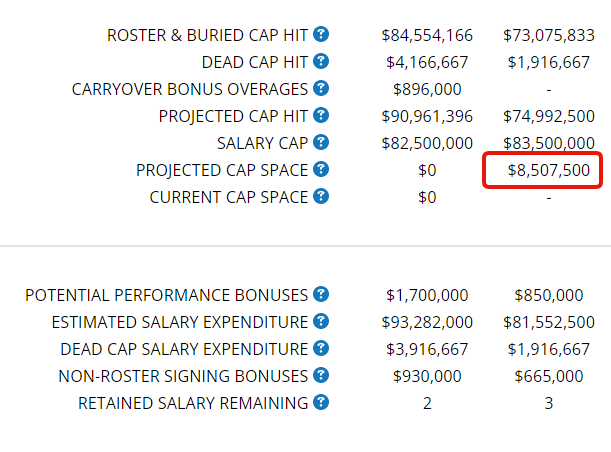Select the $84,554,166 roster cap hit amount
Viewport: 611px width, 452px height.
point(427,35)
